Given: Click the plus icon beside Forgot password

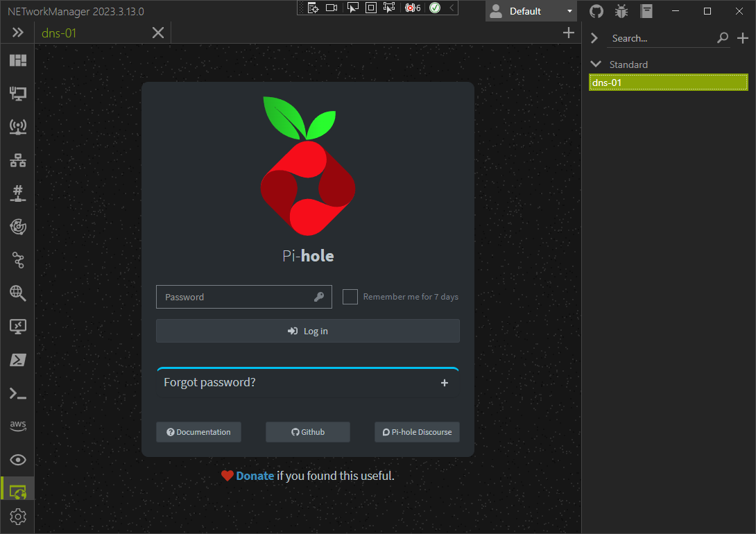Looking at the screenshot, I should (x=445, y=383).
